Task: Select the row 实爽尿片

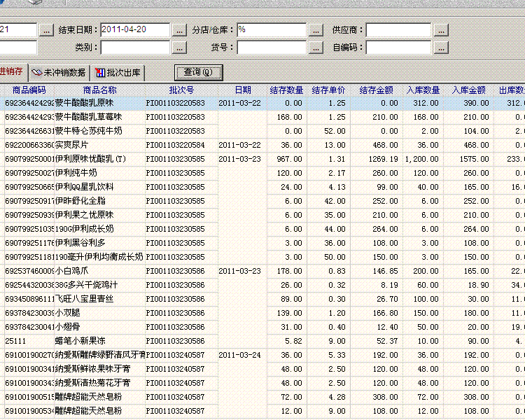Action: point(262,145)
